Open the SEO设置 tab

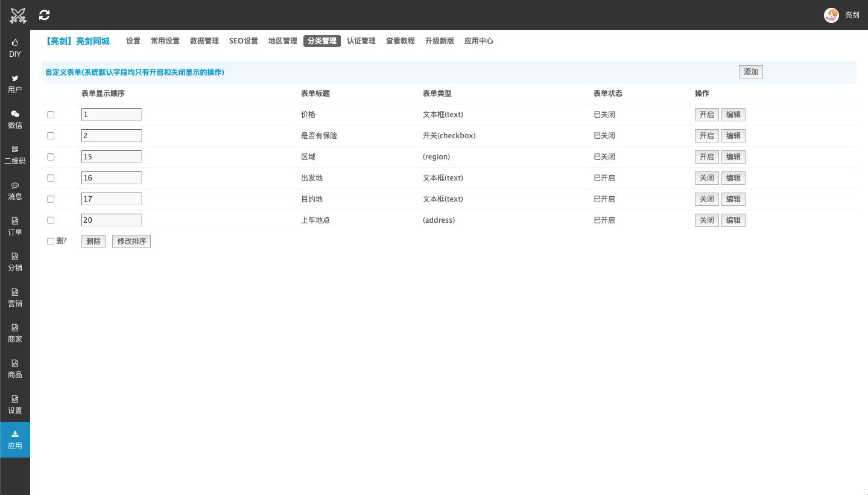coord(244,41)
